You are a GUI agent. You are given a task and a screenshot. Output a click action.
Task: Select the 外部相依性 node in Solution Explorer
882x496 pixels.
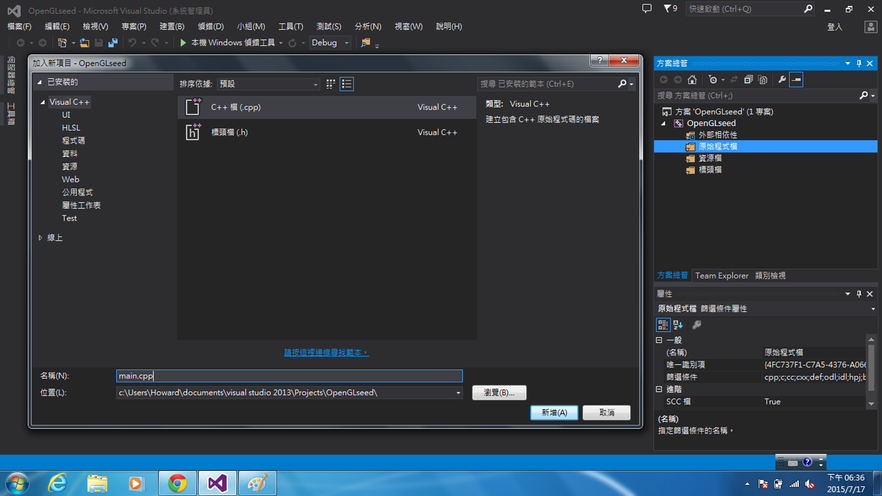coord(718,135)
